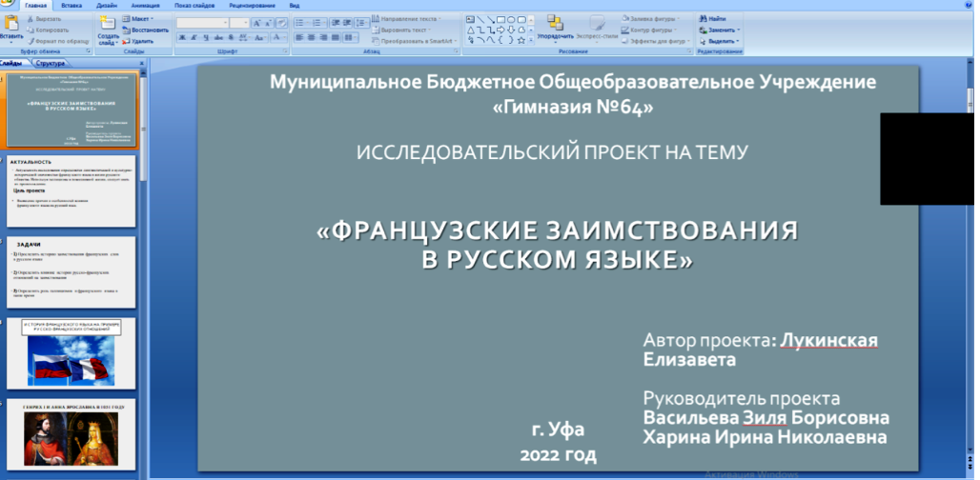
Task: Click the Paste (Вставить) icon
Action: click(x=11, y=24)
